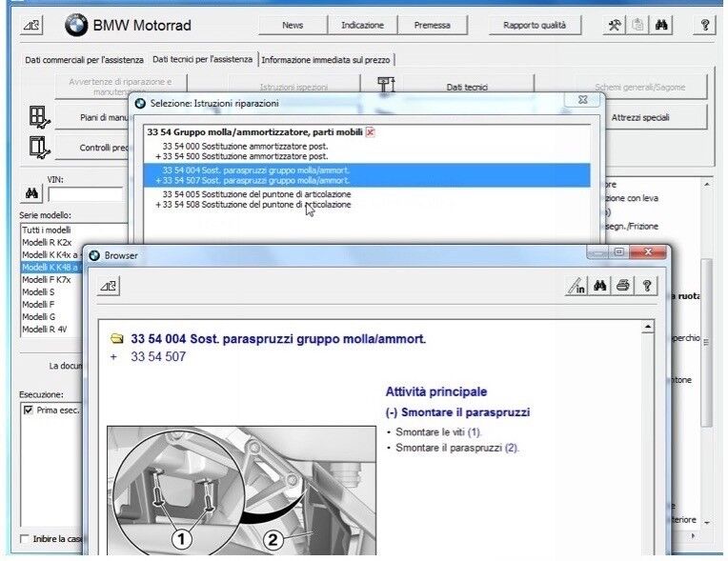Open help with the question mark icon
The height and width of the screenshot is (561, 728).
705,26
